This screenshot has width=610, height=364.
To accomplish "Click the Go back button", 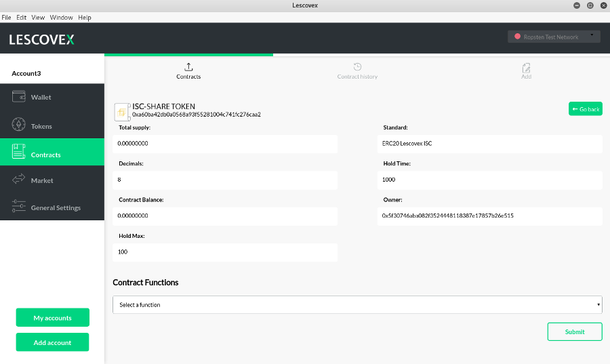I will pyautogui.click(x=586, y=109).
